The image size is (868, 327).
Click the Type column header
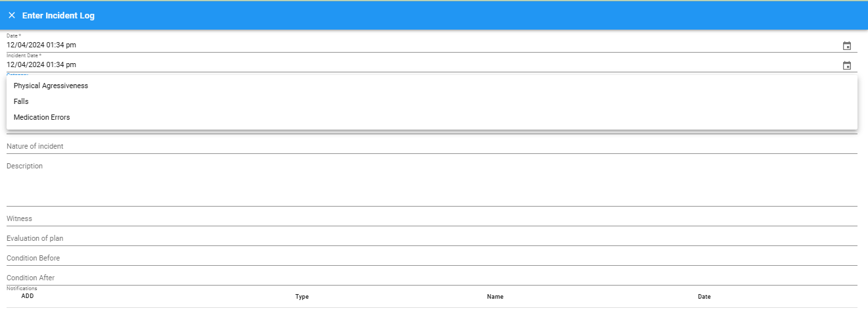click(x=302, y=297)
